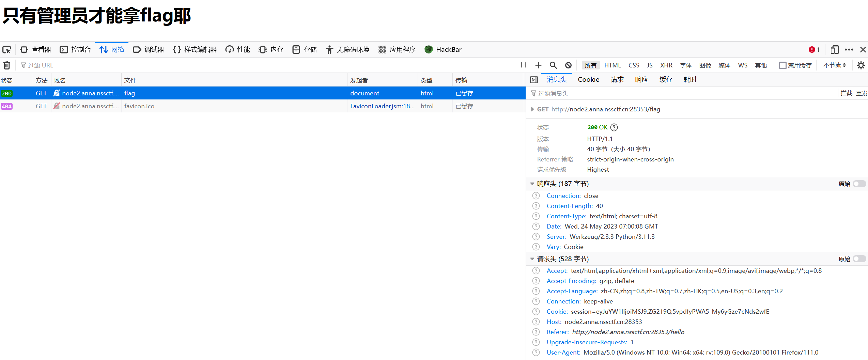Click the FaviconLoader.jsm initiator link
868x360 pixels.
pyautogui.click(x=382, y=106)
